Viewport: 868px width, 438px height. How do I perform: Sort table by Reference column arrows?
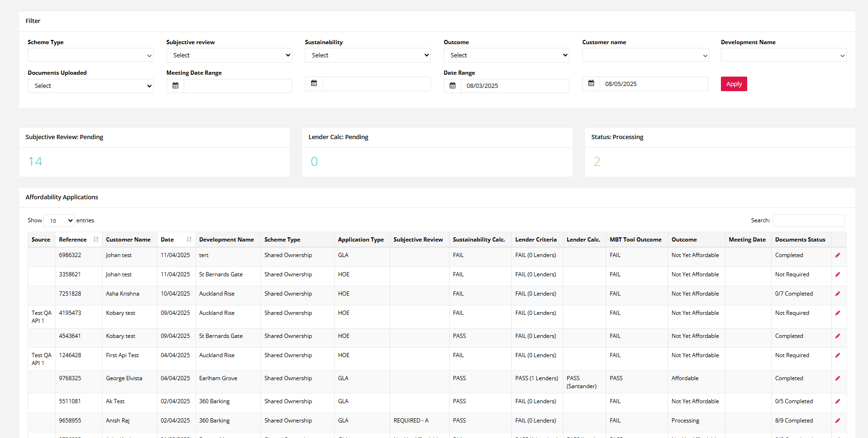coord(96,239)
